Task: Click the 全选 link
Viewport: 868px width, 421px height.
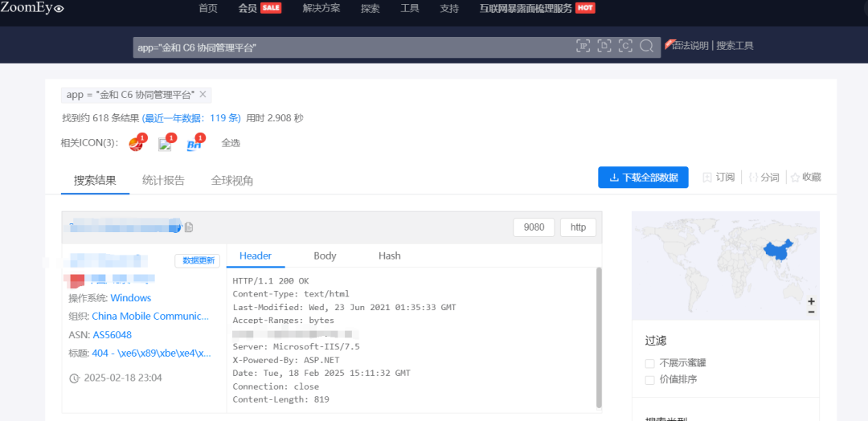Action: (231, 143)
